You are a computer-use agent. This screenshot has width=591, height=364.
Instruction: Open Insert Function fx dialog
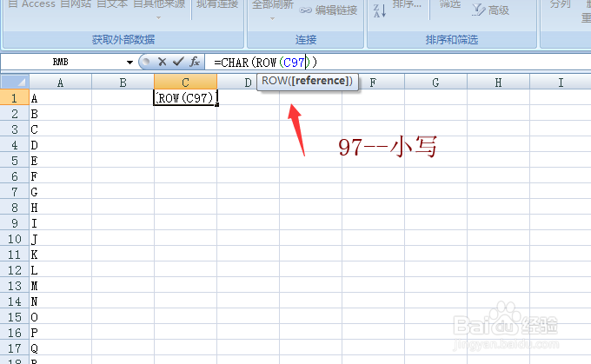[x=195, y=62]
